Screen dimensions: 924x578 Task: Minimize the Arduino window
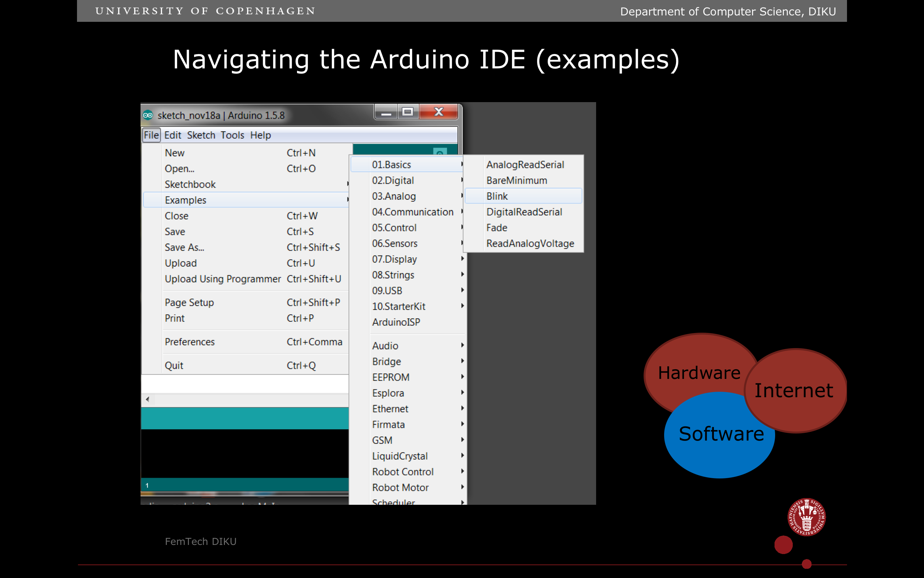click(386, 112)
